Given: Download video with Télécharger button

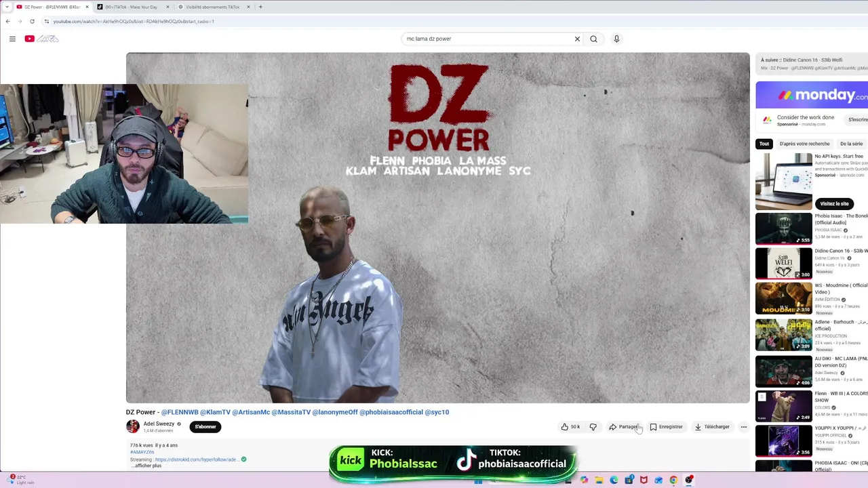Looking at the screenshot, I should point(712,427).
